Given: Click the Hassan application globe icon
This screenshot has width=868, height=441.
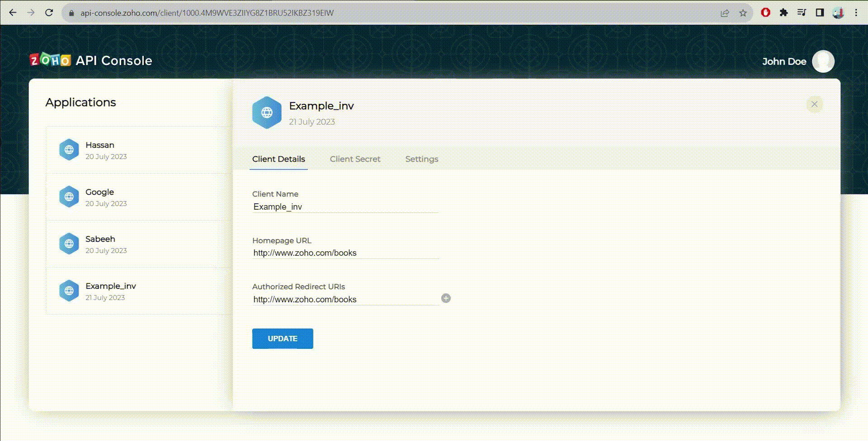Looking at the screenshot, I should [69, 150].
